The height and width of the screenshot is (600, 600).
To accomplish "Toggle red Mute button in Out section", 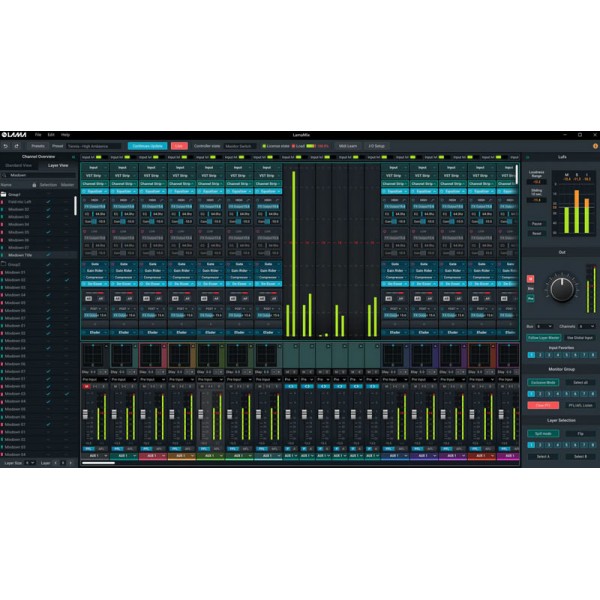I will click(531, 279).
